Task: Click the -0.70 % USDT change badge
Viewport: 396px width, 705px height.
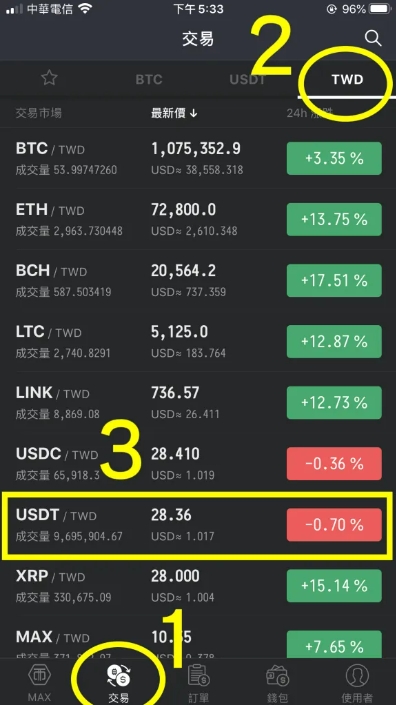Action: tap(334, 525)
